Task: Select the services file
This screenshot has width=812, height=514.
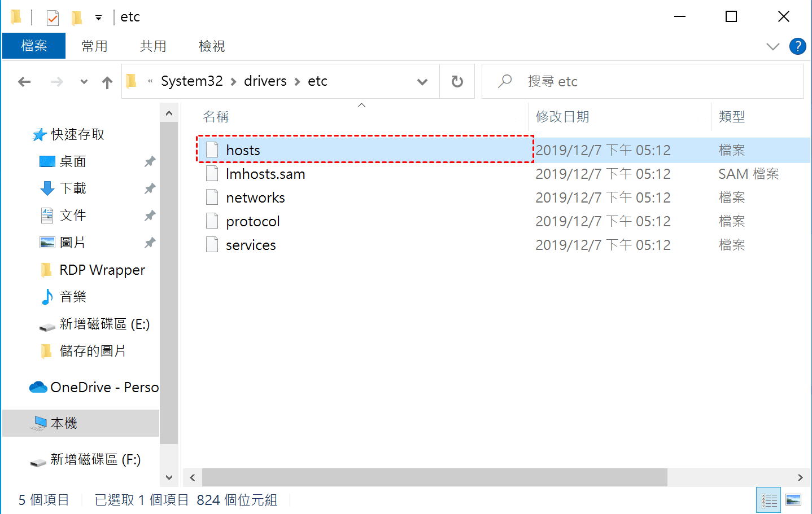Action: (x=504, y=245)
